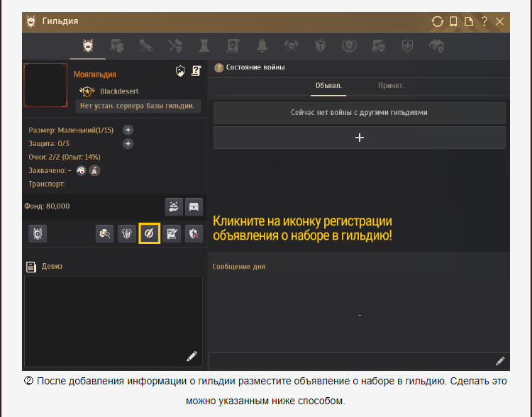Open the scroll with crowned shield tab
The height and width of the screenshot is (417, 532).
[378, 46]
